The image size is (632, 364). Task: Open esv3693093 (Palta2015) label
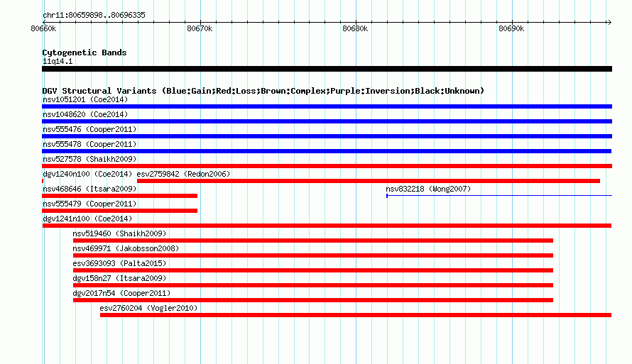[x=119, y=263]
